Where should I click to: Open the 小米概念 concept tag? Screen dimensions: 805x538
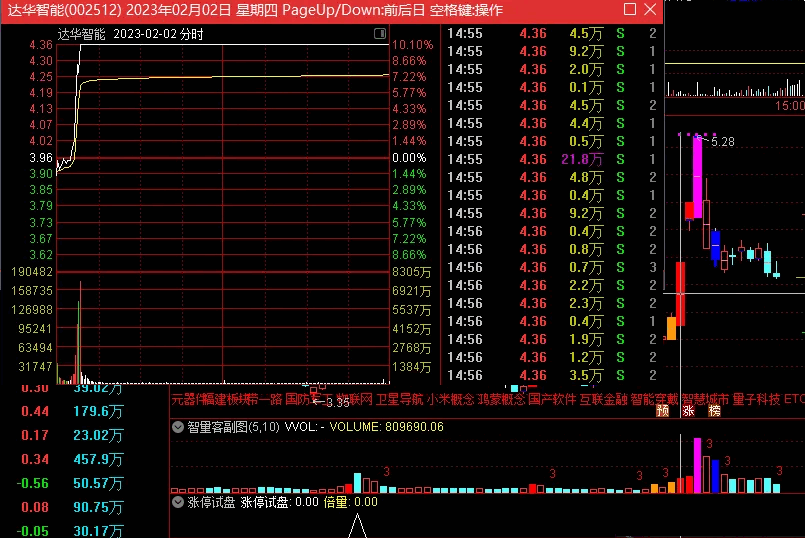450,399
